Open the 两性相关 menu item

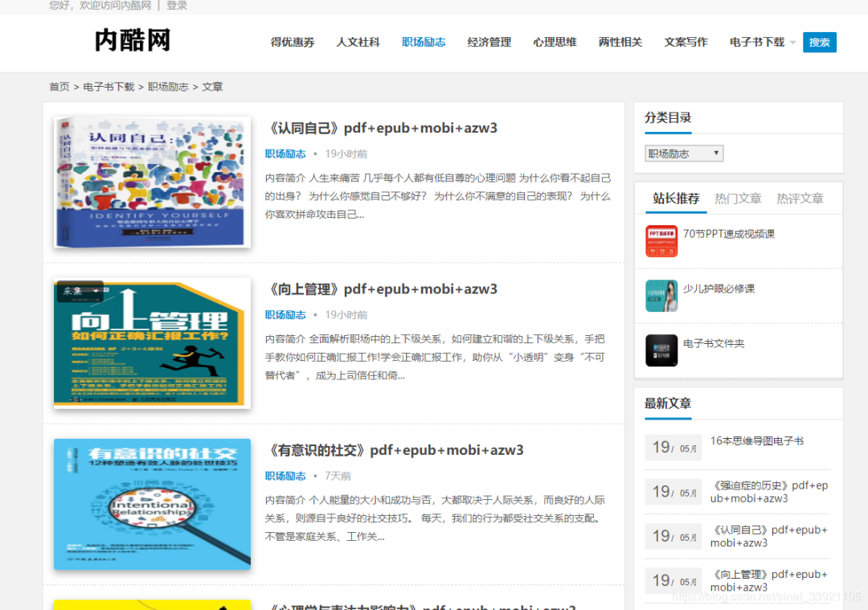click(620, 42)
